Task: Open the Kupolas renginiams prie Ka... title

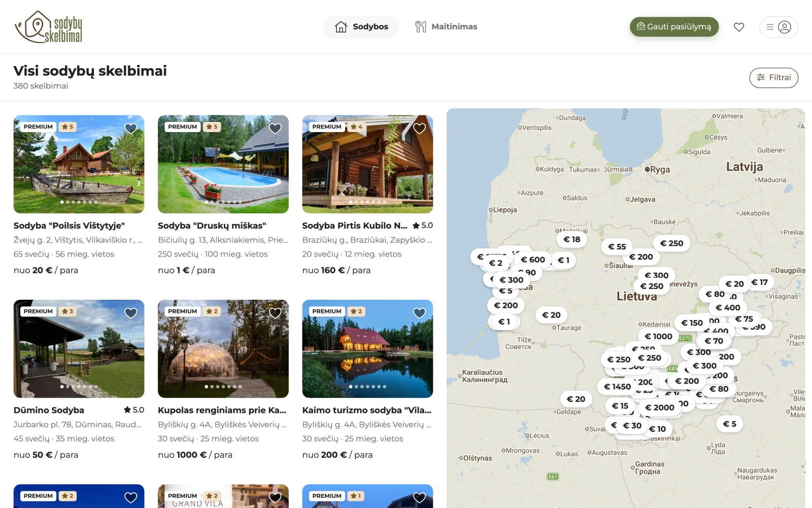Action: [x=222, y=410]
